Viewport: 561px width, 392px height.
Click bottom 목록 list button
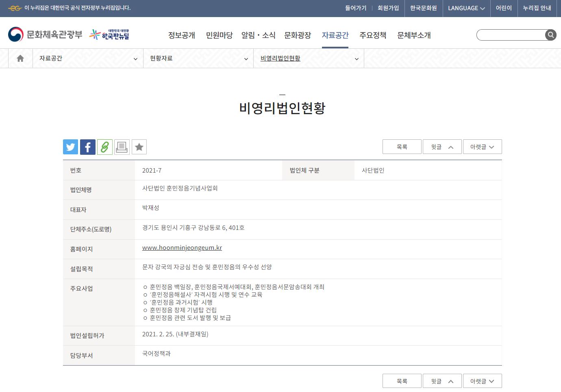click(402, 381)
